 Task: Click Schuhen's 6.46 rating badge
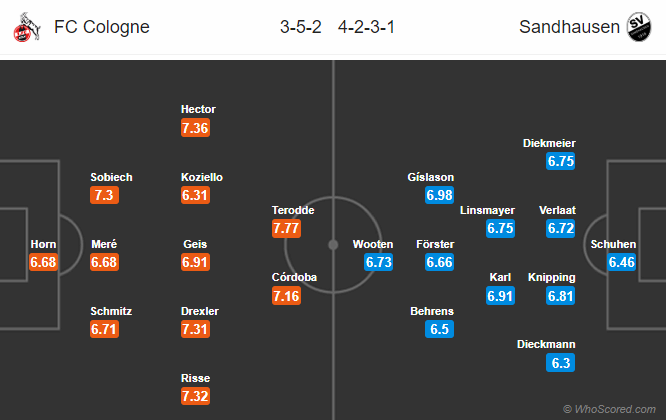click(621, 263)
